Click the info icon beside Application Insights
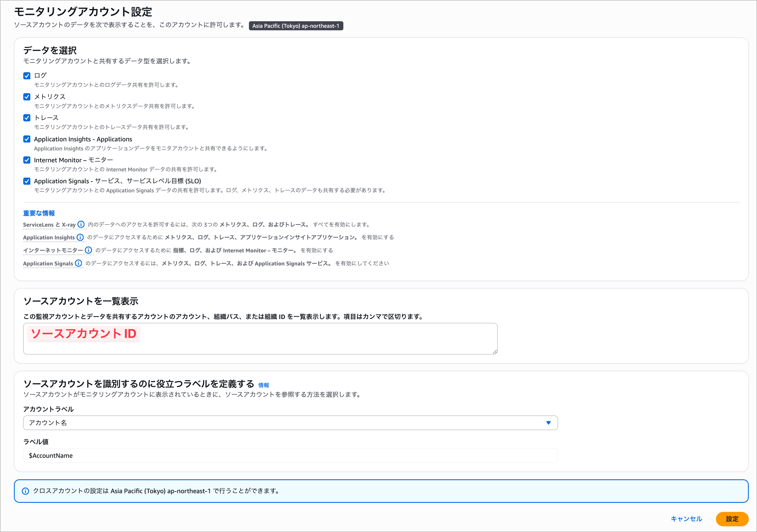Viewport: 757px width, 532px height. (81, 237)
